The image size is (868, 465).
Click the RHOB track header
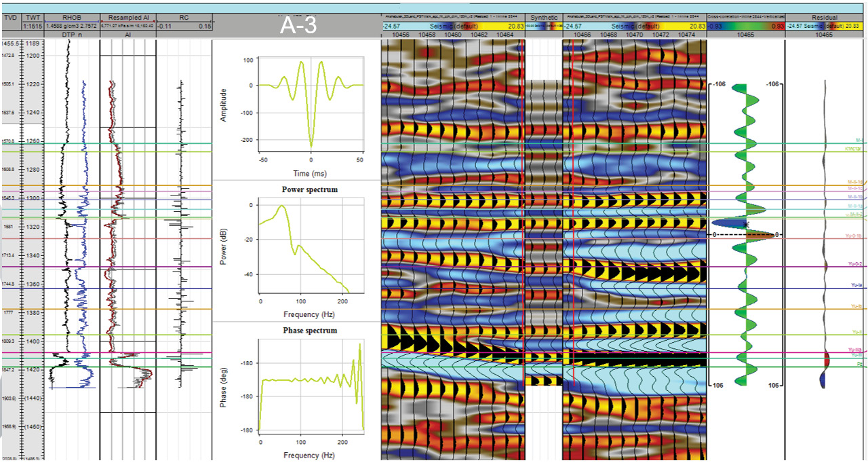coord(71,17)
